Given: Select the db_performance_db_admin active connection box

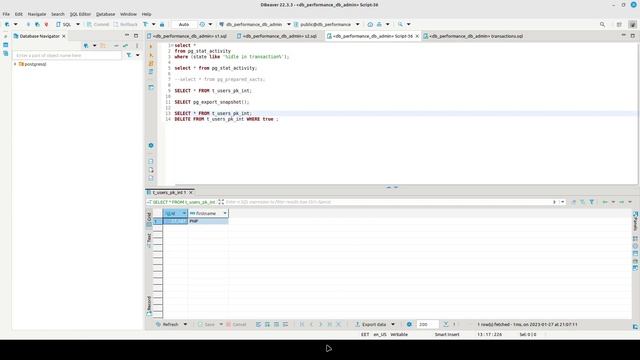Looking at the screenshot, I should (x=251, y=24).
